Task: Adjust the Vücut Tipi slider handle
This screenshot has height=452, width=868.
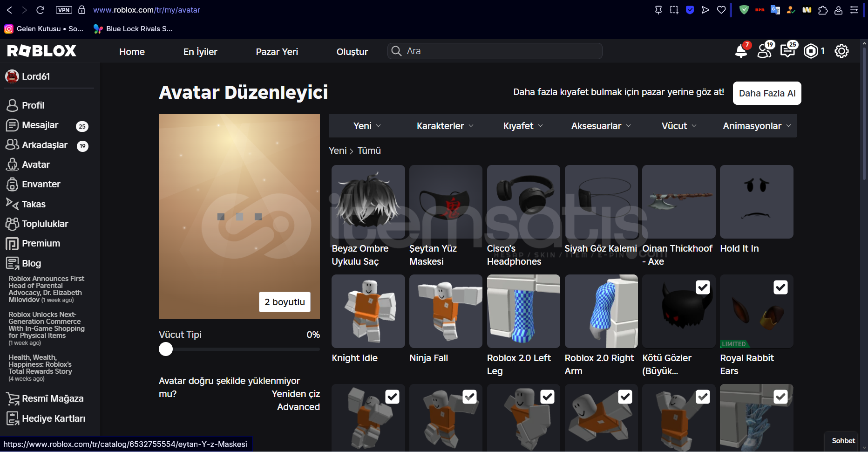Action: (x=166, y=349)
